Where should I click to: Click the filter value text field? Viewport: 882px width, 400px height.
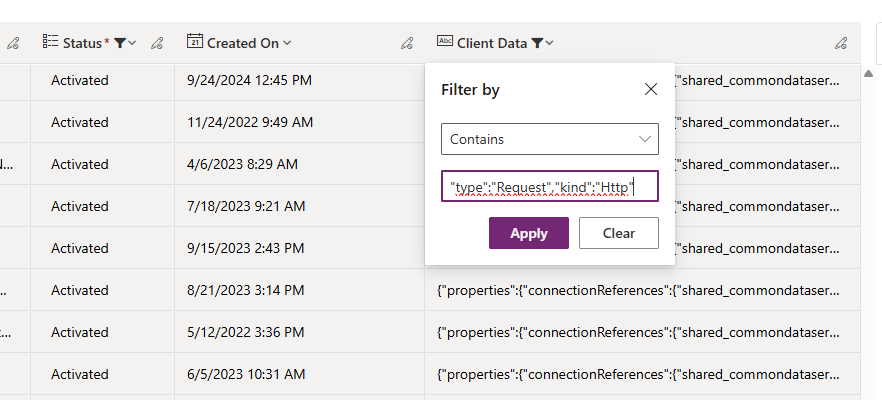(549, 186)
